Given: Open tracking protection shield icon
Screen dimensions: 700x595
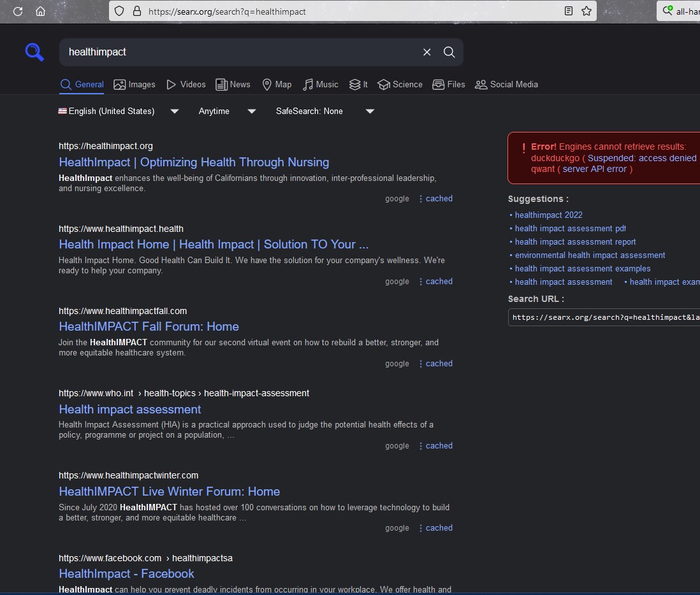Looking at the screenshot, I should pyautogui.click(x=119, y=11).
